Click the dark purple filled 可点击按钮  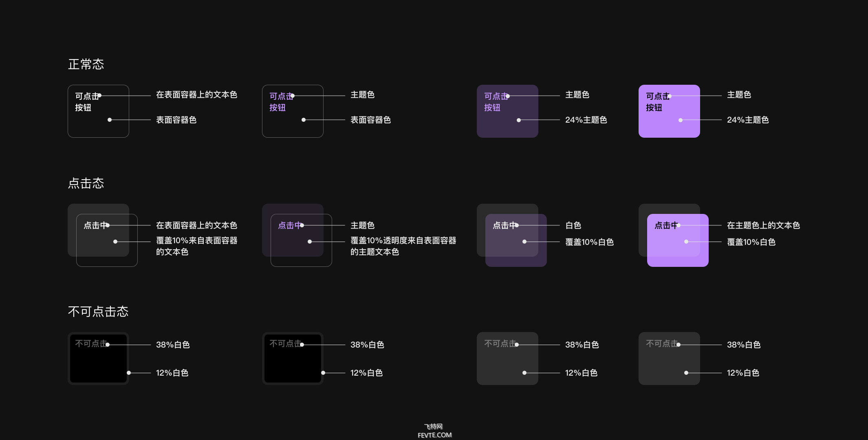pos(507,111)
